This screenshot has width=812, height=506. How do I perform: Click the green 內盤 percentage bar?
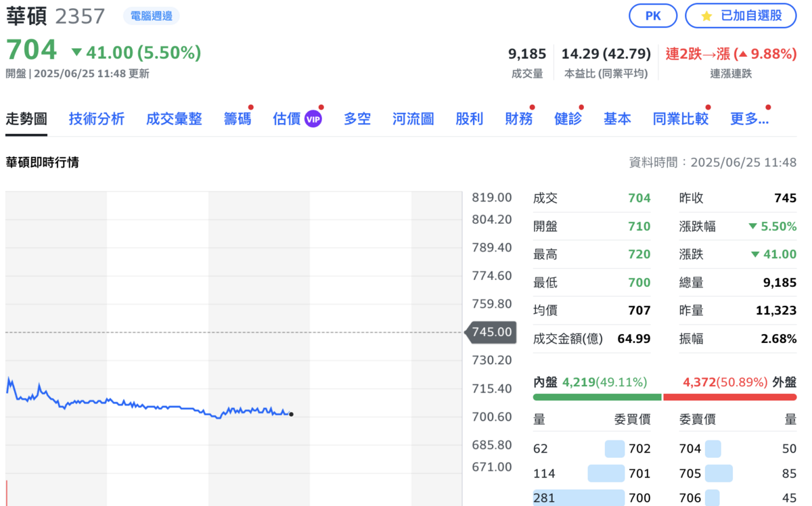(596, 398)
